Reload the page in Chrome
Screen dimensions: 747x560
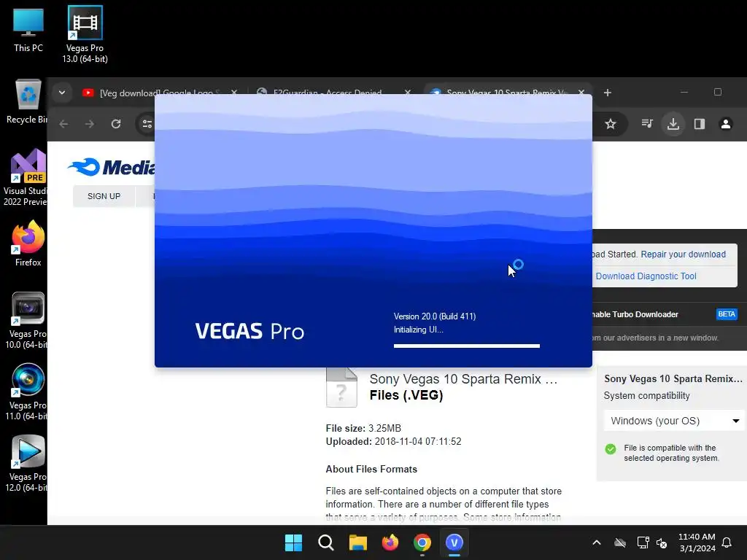[x=116, y=124]
